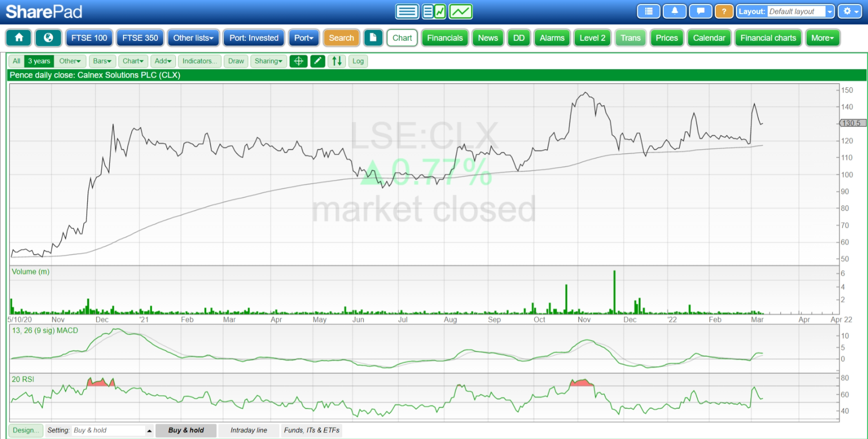Open the globe markets icon button

(48, 38)
